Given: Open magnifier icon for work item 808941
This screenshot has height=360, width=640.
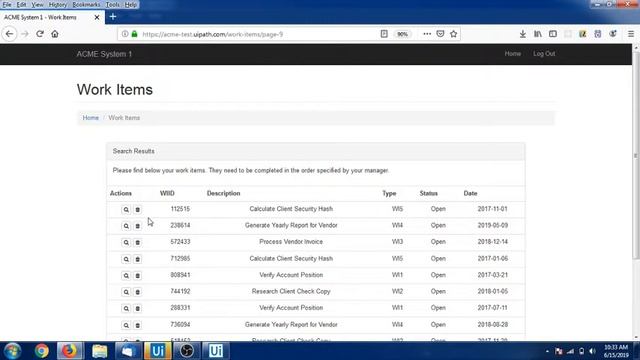Looking at the screenshot, I should point(126,276).
